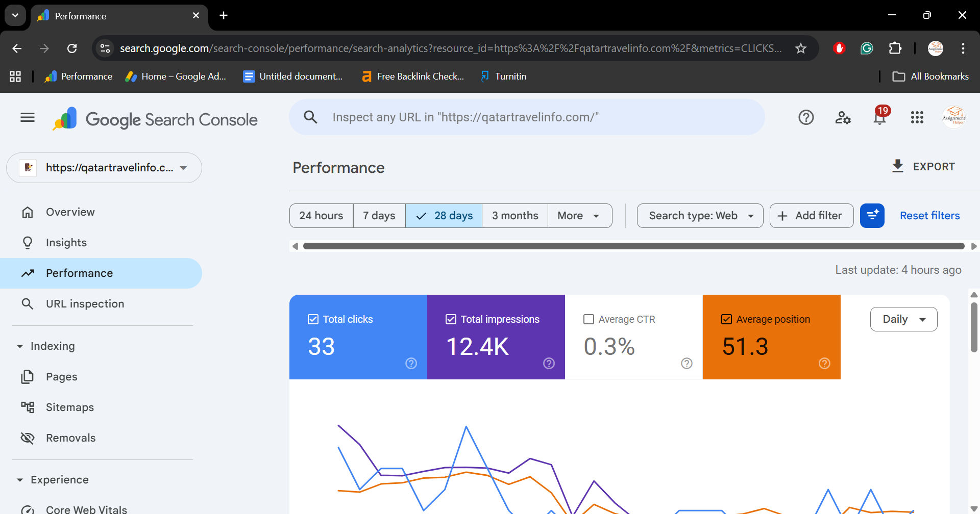Screen dimensions: 980x514
Task: Click the export download icon
Action: pos(897,166)
